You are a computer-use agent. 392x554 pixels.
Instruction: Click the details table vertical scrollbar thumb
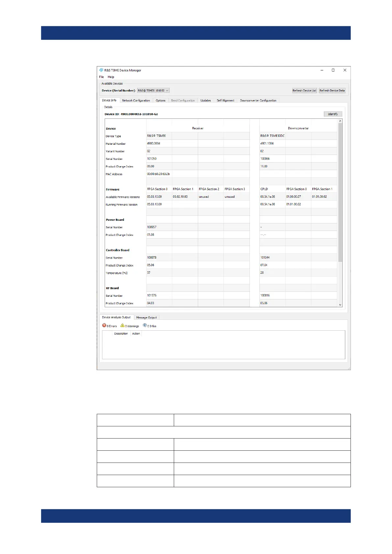coord(340,192)
